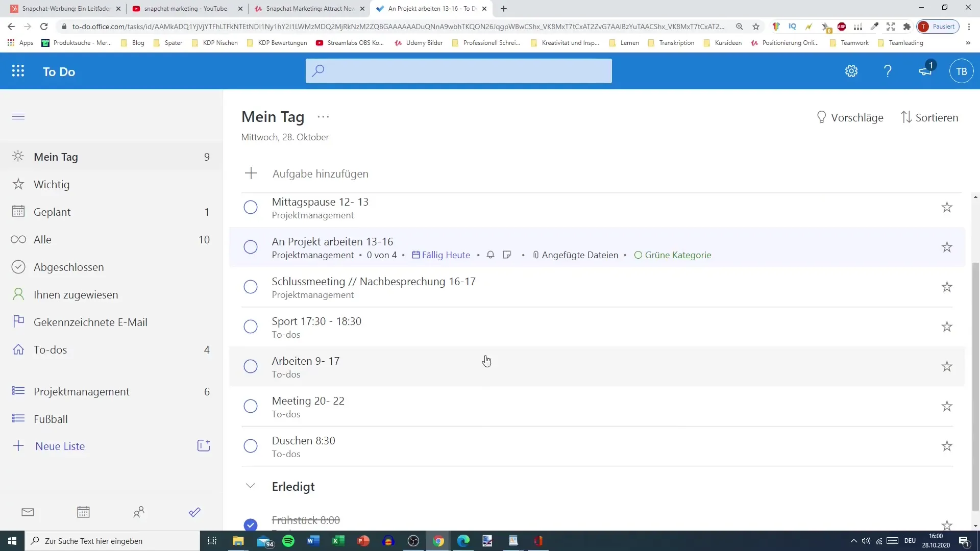
Task: Star the Sport 17:30 task
Action: click(947, 327)
